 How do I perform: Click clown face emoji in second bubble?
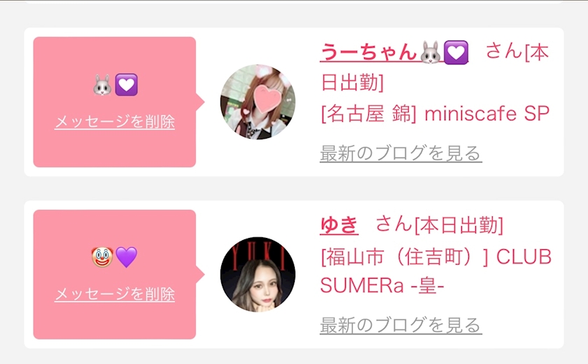[102, 257]
